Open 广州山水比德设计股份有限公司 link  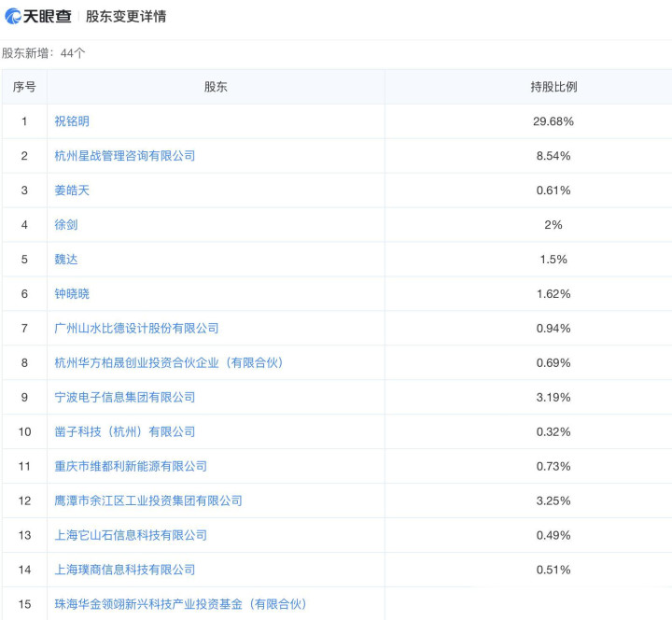(136, 329)
